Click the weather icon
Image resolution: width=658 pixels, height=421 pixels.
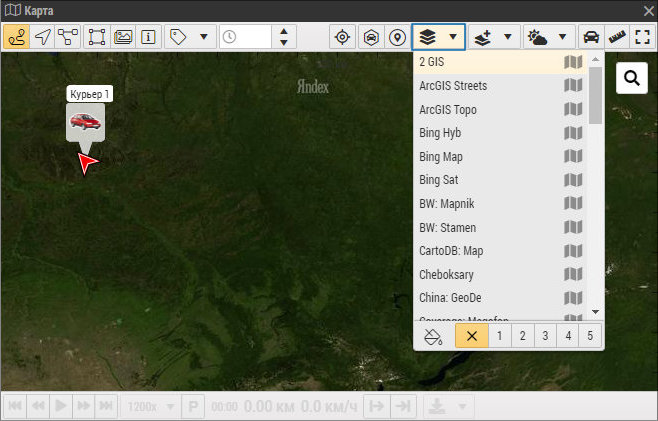click(x=537, y=37)
